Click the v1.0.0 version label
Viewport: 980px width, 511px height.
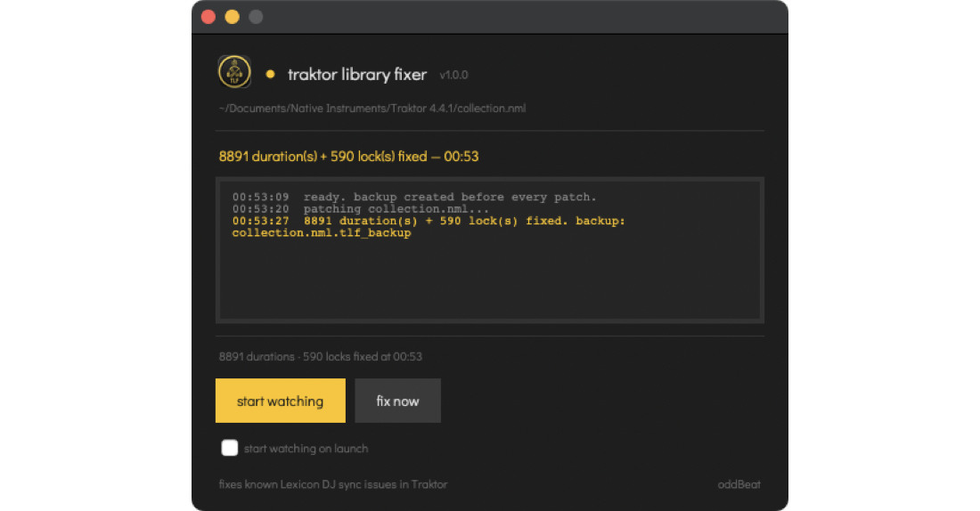click(453, 75)
